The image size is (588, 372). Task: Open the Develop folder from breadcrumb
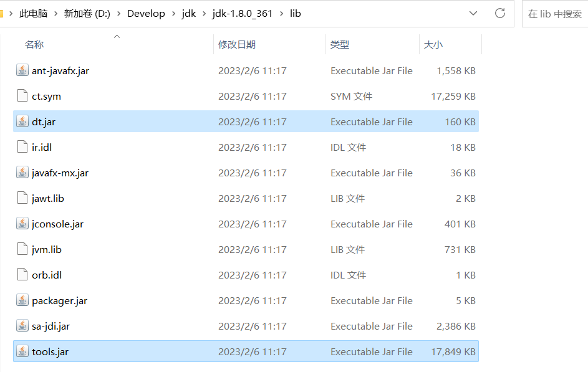click(147, 13)
